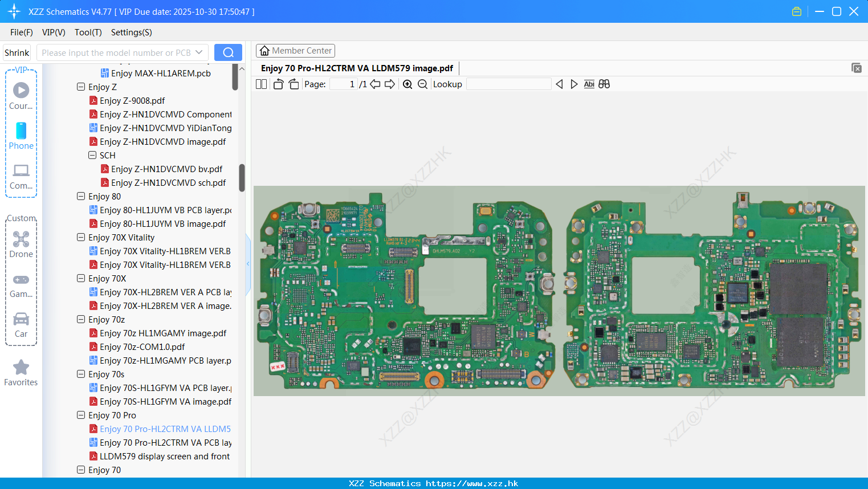The width and height of the screenshot is (868, 489).
Task: Click the binoculars search icon
Action: (604, 84)
